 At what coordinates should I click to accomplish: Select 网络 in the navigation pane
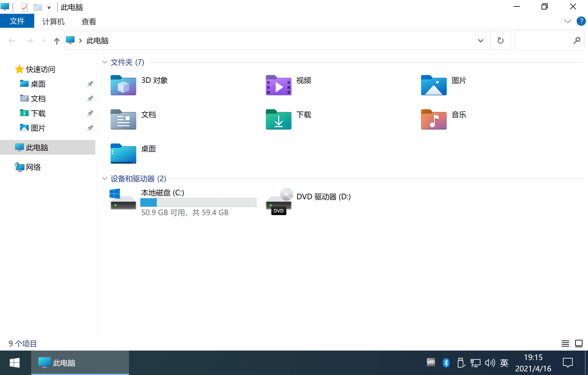click(33, 167)
